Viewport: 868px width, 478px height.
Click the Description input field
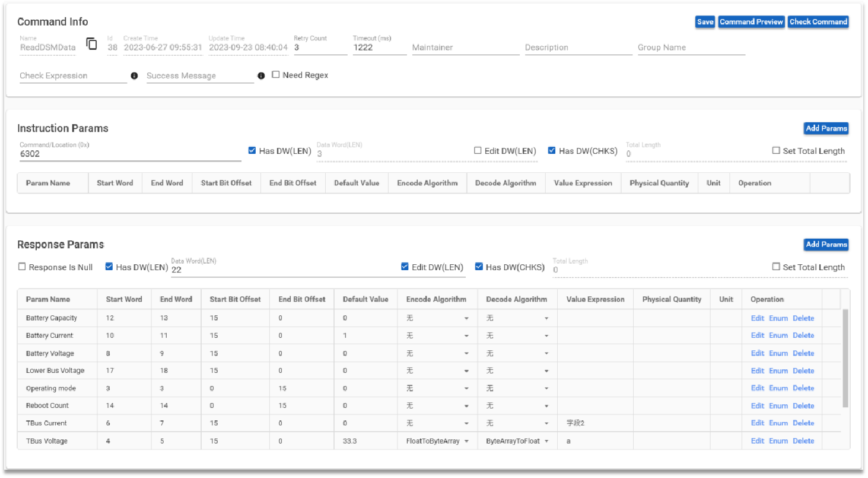pyautogui.click(x=578, y=48)
